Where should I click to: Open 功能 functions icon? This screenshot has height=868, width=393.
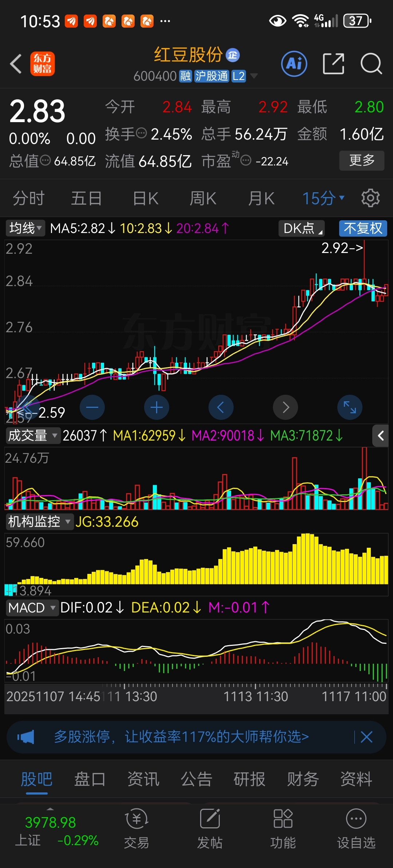[283, 829]
